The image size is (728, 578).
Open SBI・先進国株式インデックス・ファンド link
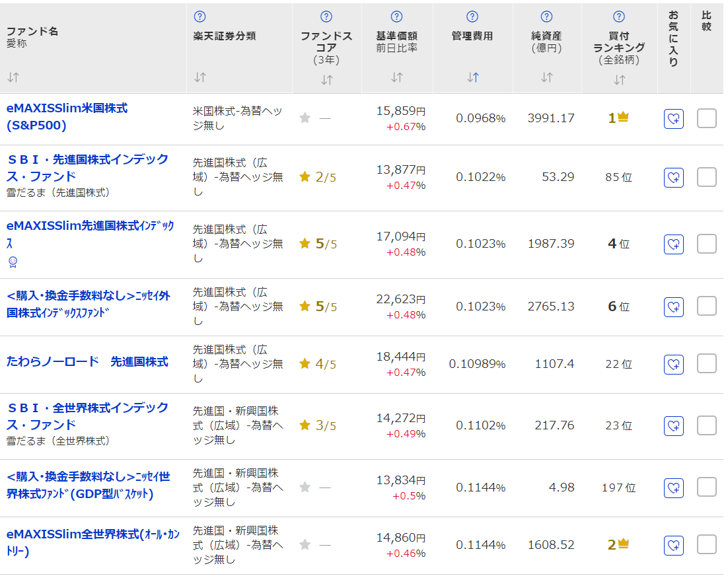point(88,168)
